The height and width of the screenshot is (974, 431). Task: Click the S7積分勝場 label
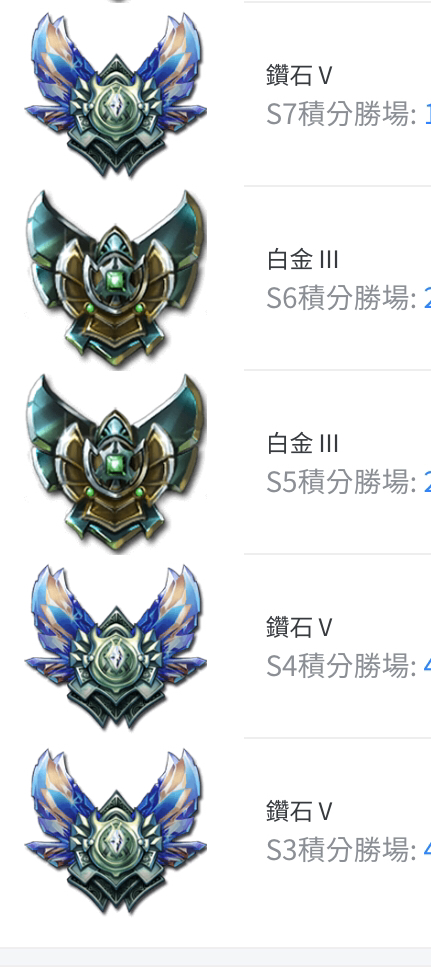pyautogui.click(x=341, y=114)
